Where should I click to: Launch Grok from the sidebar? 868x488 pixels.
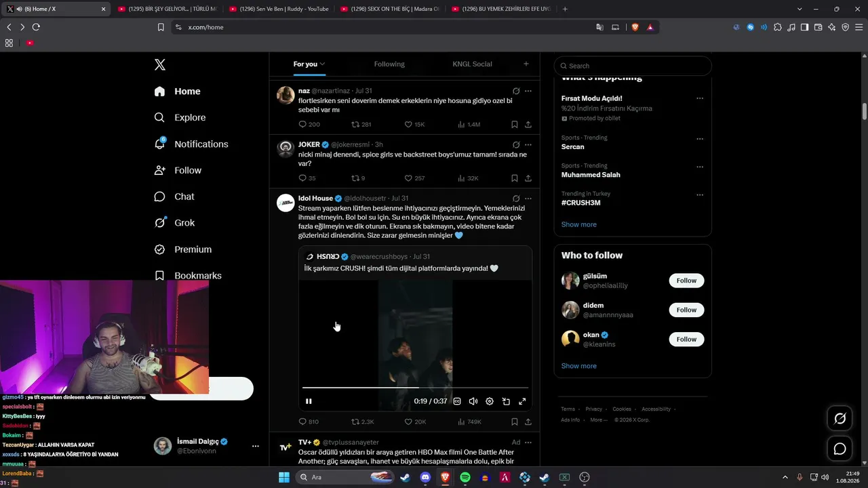click(174, 223)
